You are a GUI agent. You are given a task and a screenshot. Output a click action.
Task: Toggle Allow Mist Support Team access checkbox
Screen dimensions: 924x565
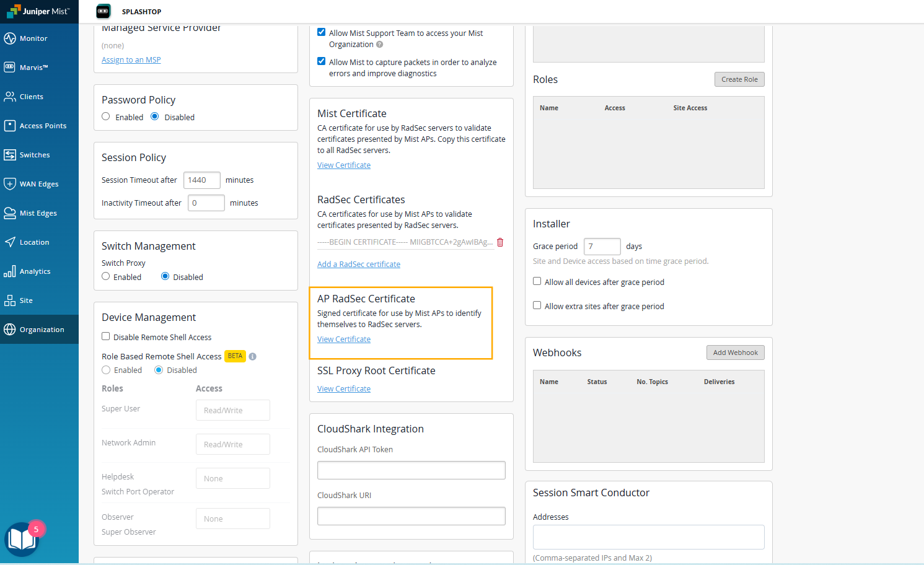[x=322, y=32]
